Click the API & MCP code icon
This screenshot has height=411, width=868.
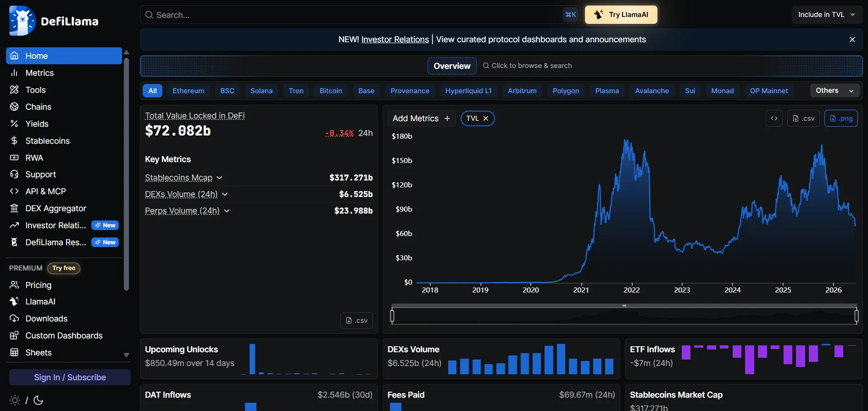(14, 191)
